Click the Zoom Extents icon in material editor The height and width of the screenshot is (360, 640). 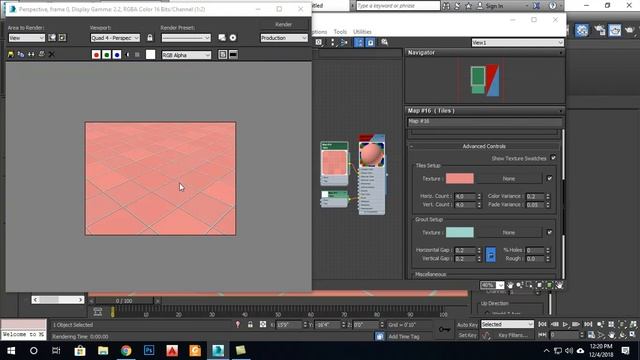tap(539, 285)
